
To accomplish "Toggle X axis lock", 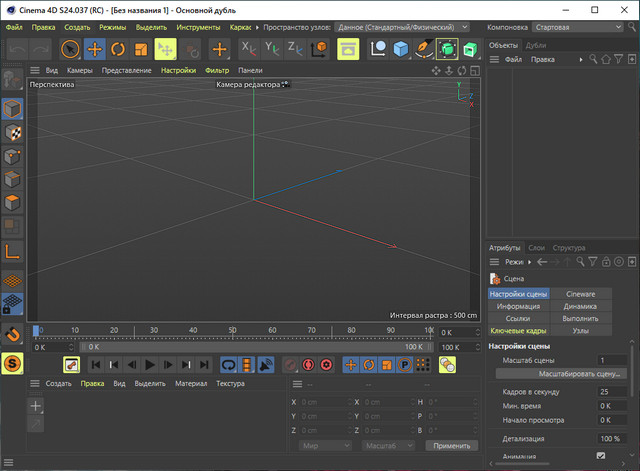I will pyautogui.click(x=249, y=49).
